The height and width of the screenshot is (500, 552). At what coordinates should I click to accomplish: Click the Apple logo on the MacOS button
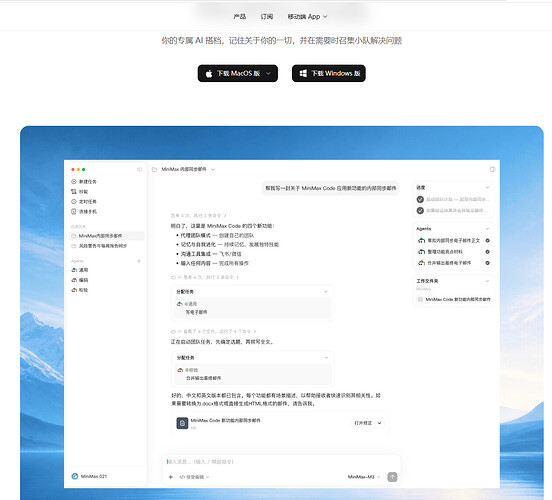coord(209,74)
